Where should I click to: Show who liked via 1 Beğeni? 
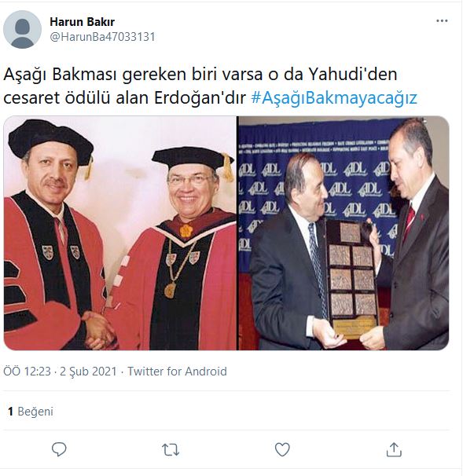(31, 412)
